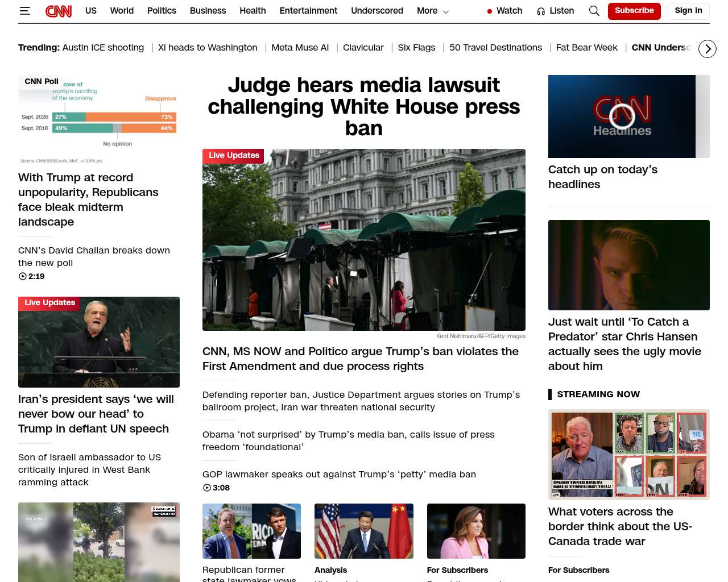Open the Xi heads to Washington trending topic
Viewport: 728px width, 582px height.
click(x=208, y=48)
